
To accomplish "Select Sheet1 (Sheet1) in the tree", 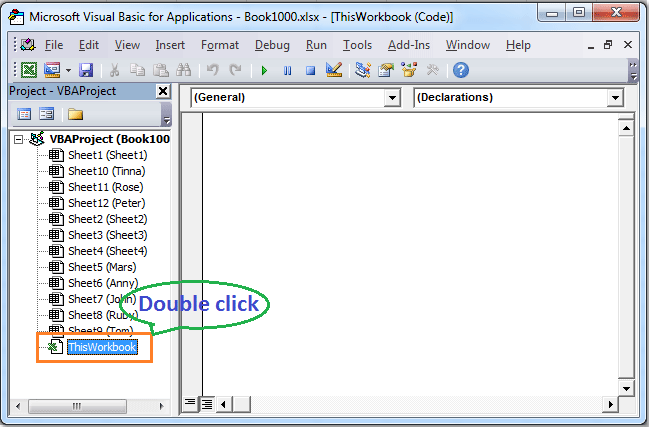I will pyautogui.click(x=108, y=155).
